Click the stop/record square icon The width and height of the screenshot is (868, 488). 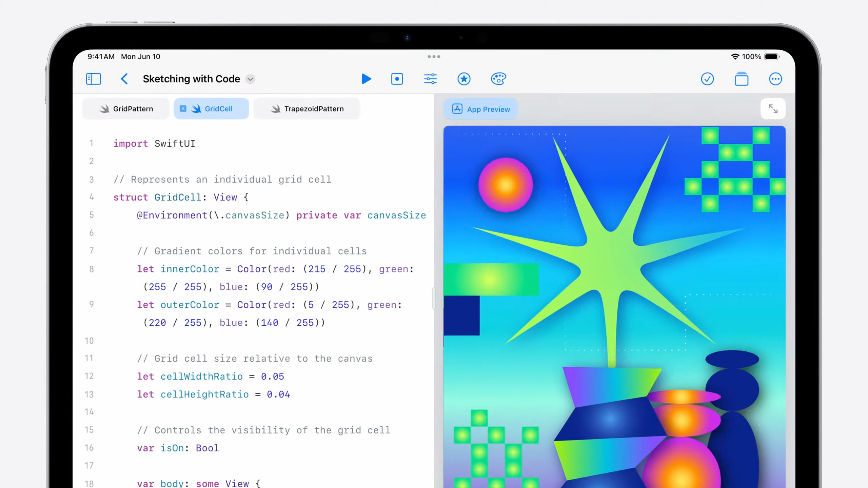(x=397, y=79)
